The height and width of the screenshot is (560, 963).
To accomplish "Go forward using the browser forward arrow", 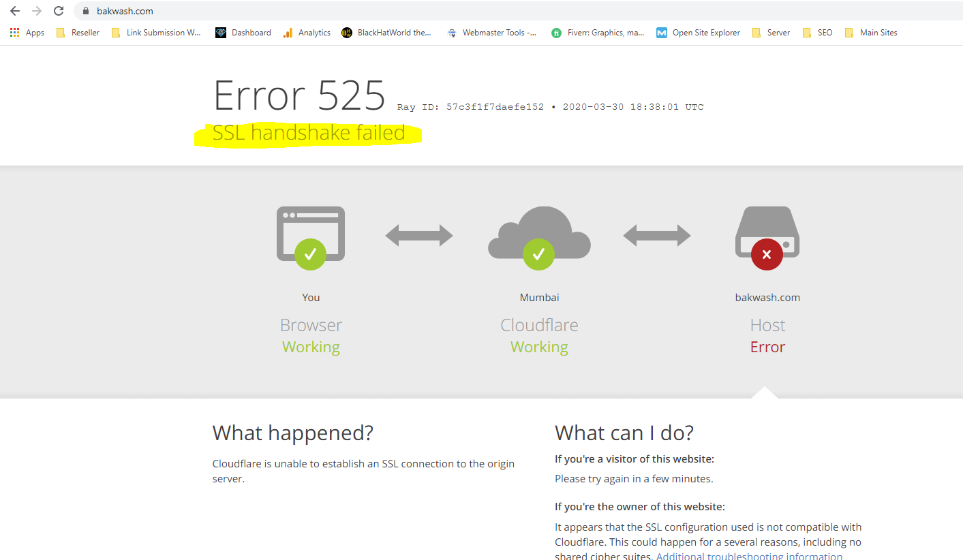I will (37, 11).
